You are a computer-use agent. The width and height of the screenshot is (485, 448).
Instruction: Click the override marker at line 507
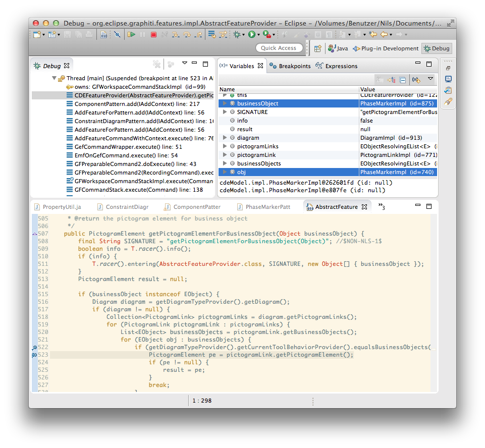coord(34,234)
